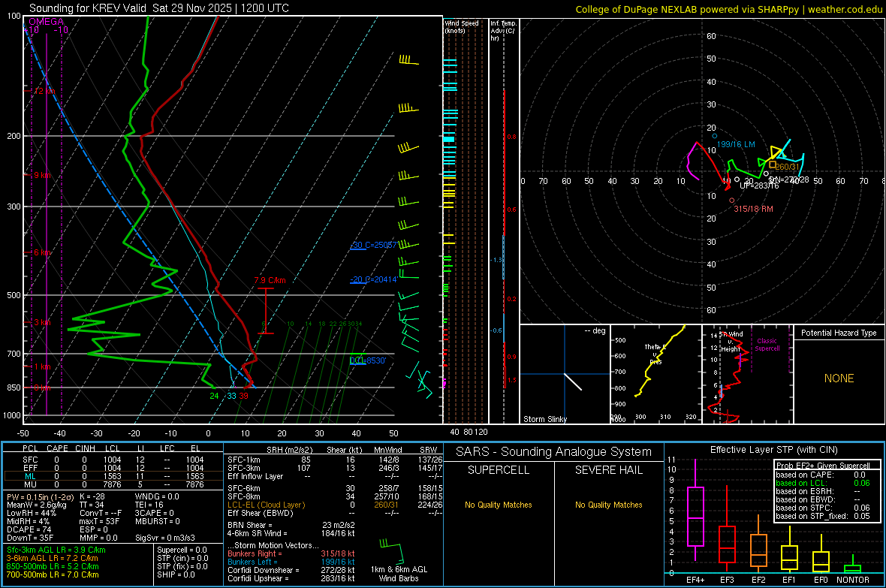The height and width of the screenshot is (588, 886).
Task: Click the '199/16 LM' hodograph label
Action: click(x=736, y=145)
